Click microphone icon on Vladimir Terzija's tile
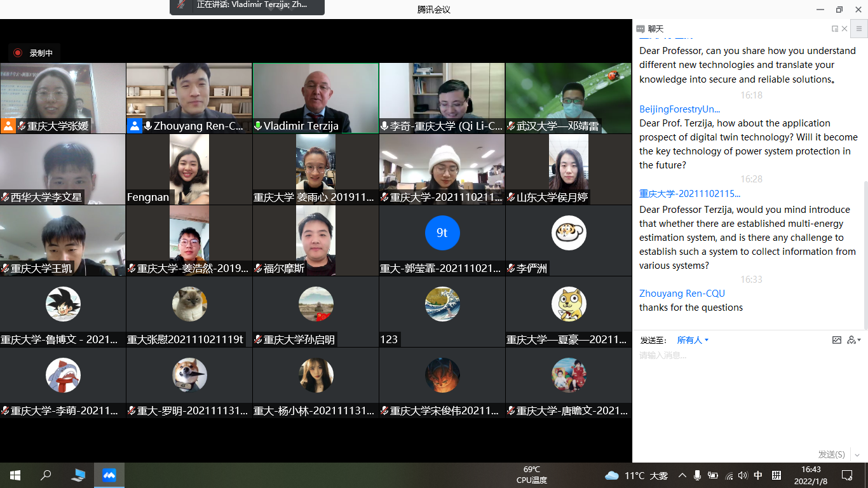The height and width of the screenshot is (488, 868). [258, 126]
